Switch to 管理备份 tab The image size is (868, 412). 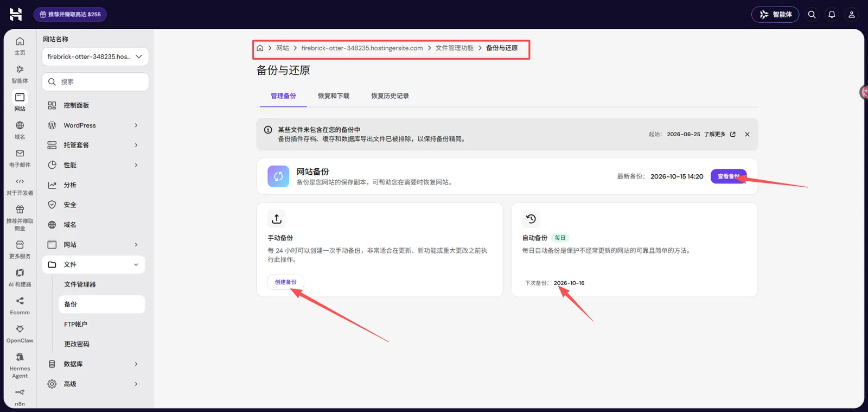click(x=283, y=96)
